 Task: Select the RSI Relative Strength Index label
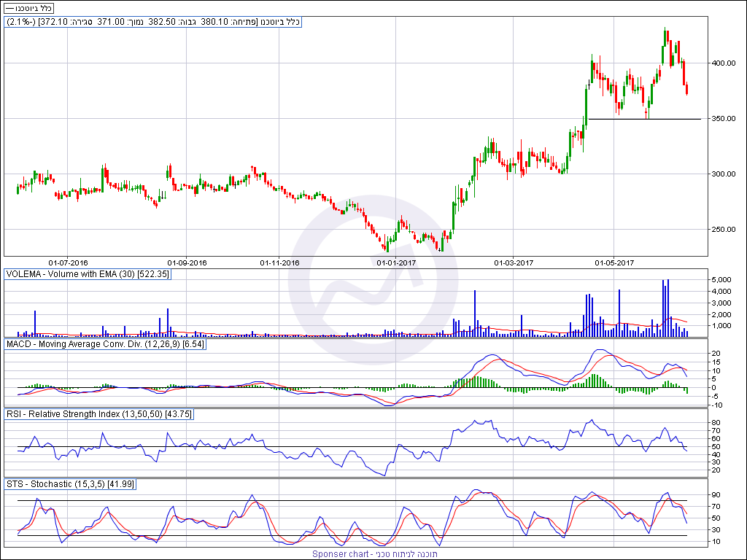pyautogui.click(x=94, y=414)
